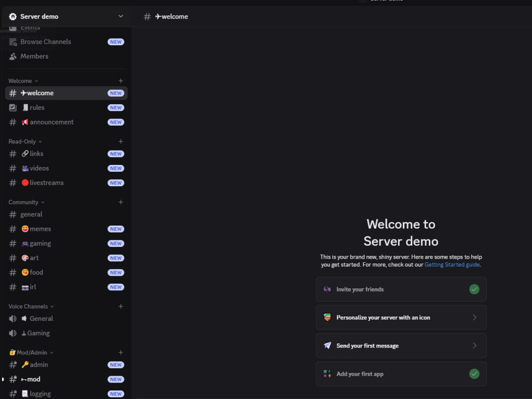The width and height of the screenshot is (532, 399).
Task: Click the welcome channel title in header
Action: pyautogui.click(x=171, y=16)
